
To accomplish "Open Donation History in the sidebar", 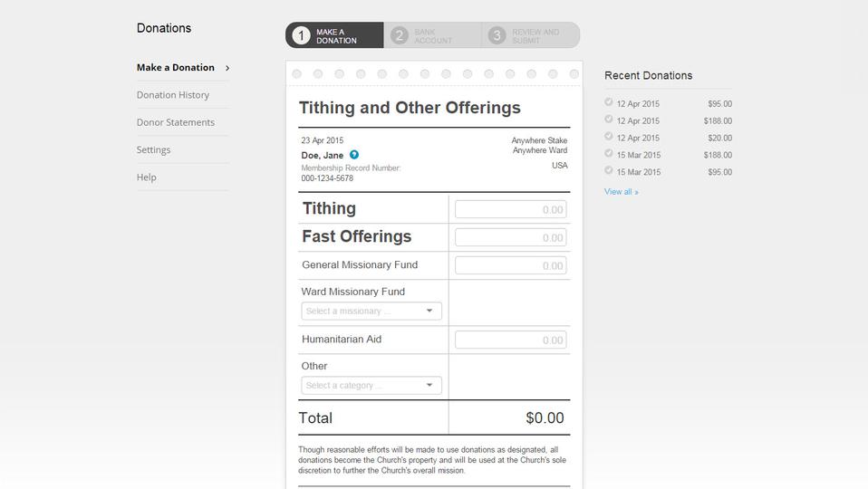I will pyautogui.click(x=173, y=95).
